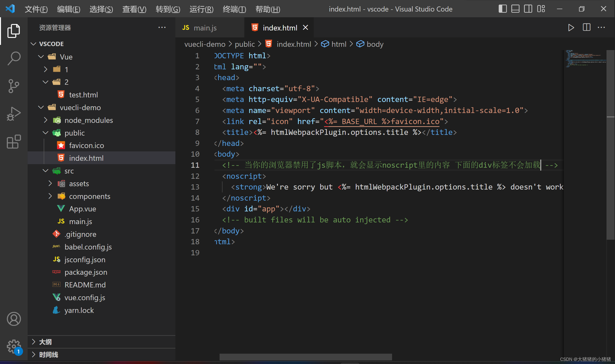Open babel.config.js in the file tree
The width and height of the screenshot is (615, 364).
102,247
